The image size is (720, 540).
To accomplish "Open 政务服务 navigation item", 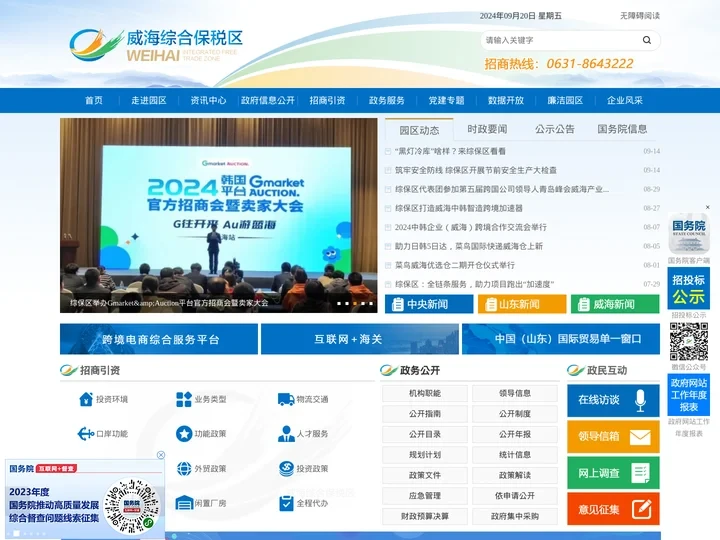I will (387, 100).
